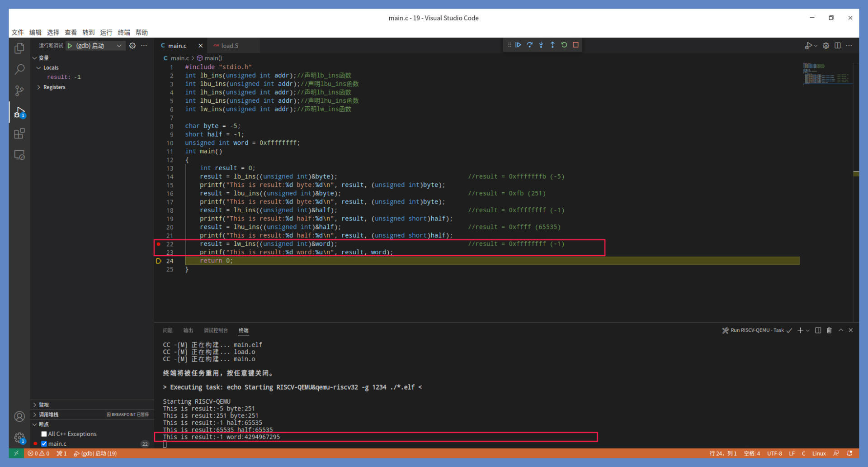Open the (gdb) launch configuration dropdown
Image resolution: width=868 pixels, height=467 pixels.
click(119, 46)
